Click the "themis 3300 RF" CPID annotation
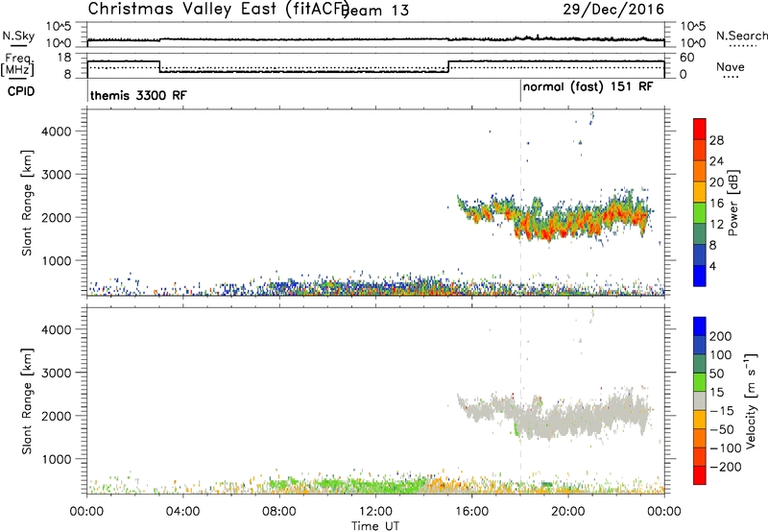 (x=138, y=95)
